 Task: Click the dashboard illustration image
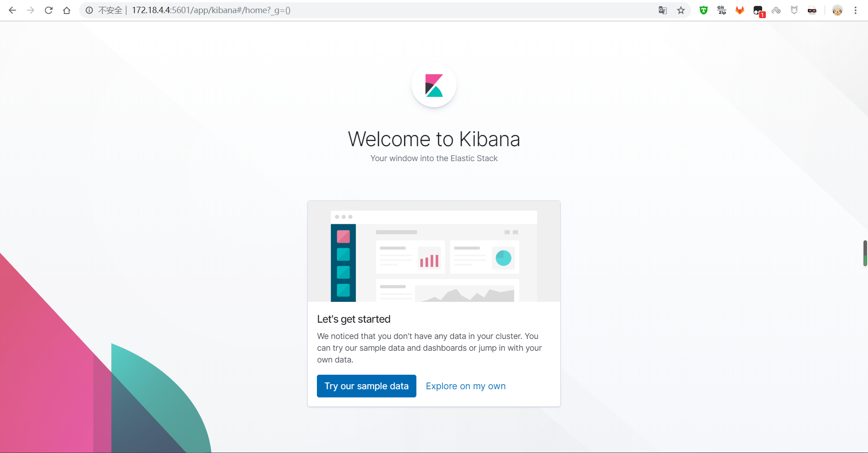click(x=434, y=252)
